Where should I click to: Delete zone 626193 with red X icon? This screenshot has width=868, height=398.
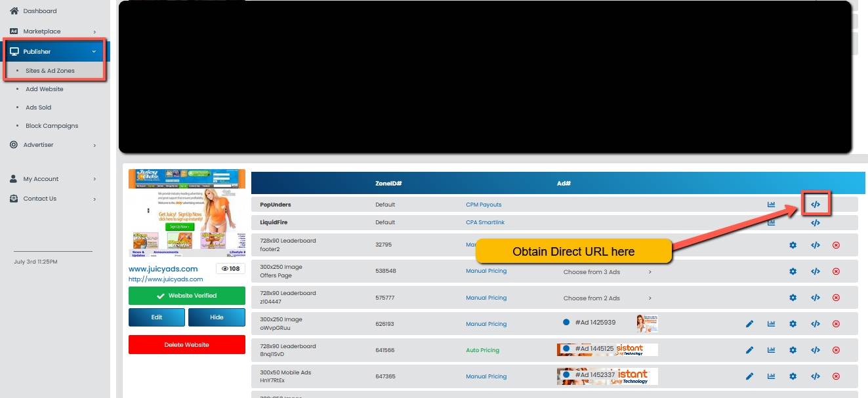(836, 324)
